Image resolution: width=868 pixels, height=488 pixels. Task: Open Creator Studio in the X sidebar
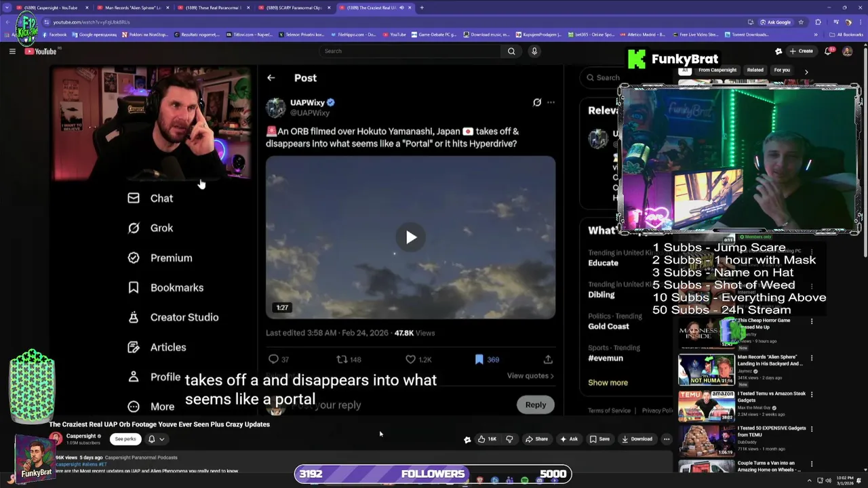point(173,317)
